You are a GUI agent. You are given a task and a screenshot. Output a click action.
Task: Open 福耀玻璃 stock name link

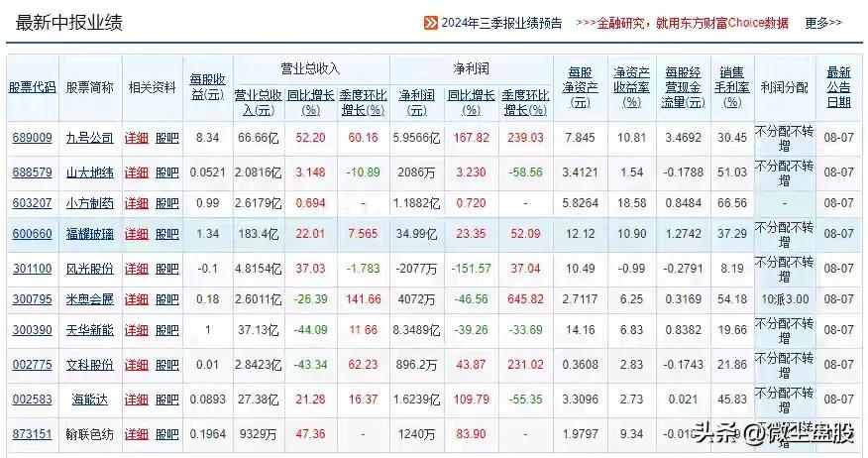[90, 234]
